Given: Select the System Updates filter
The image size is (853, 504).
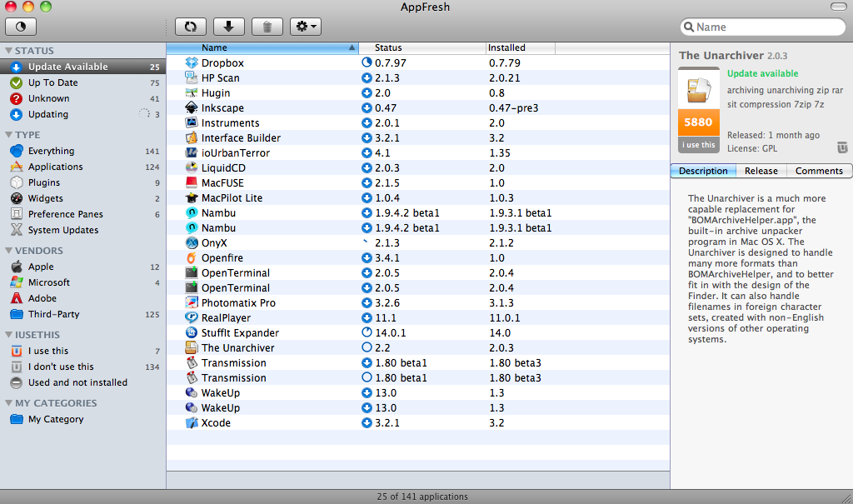Looking at the screenshot, I should [x=82, y=230].
